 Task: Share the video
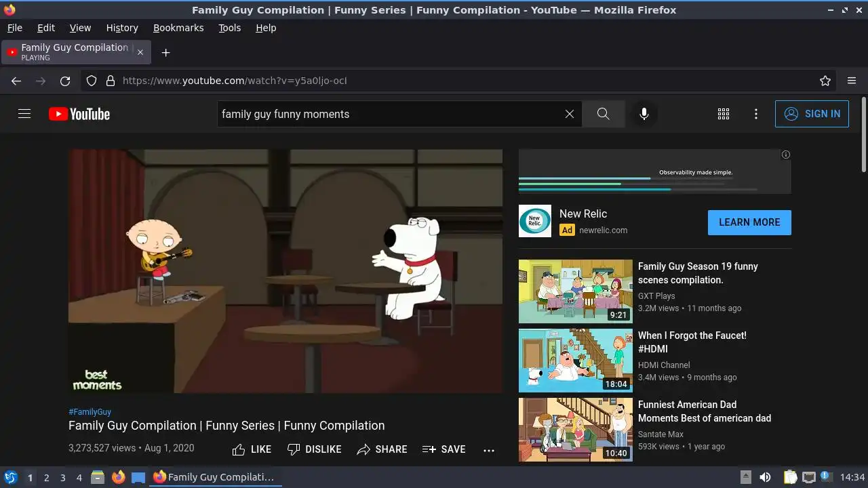coord(382,449)
